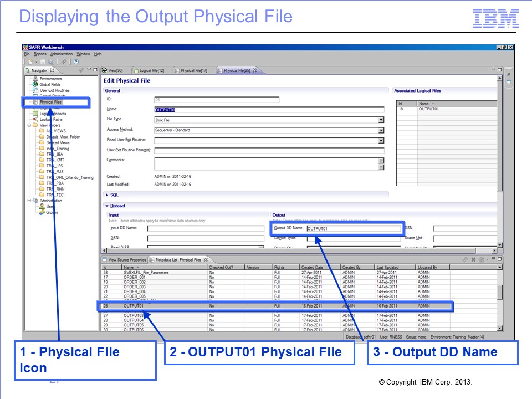Image resolution: width=532 pixels, height=399 pixels.
Task: Open the Window menu
Action: tap(83, 54)
